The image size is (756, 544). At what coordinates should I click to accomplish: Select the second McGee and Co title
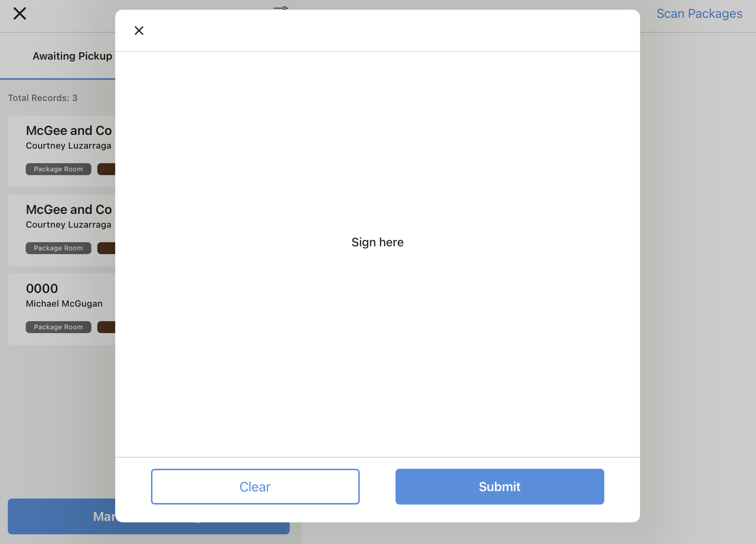point(69,210)
